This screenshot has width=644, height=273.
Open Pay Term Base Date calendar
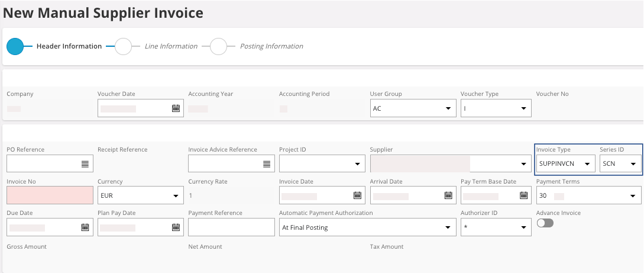523,195
